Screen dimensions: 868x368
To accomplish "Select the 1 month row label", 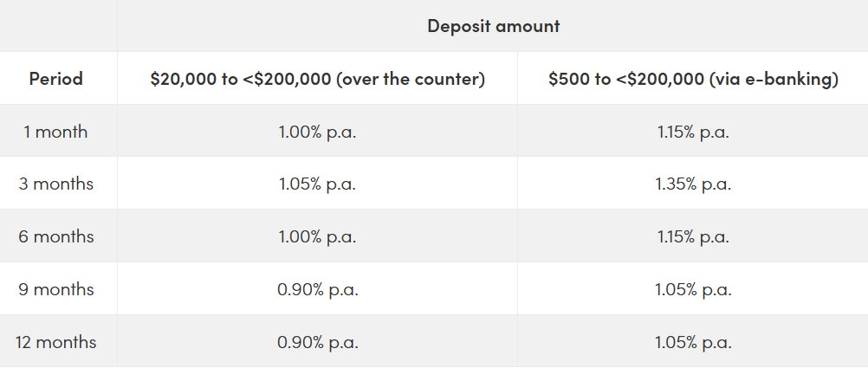I will [56, 132].
